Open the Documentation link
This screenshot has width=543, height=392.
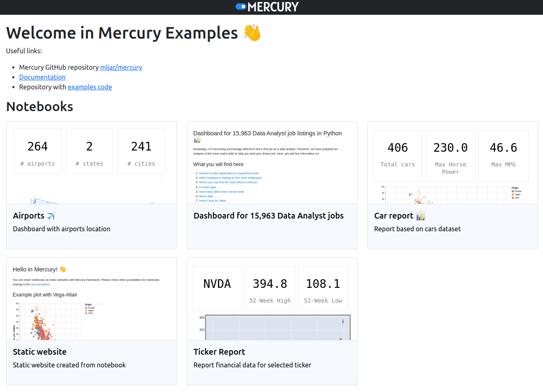[42, 77]
